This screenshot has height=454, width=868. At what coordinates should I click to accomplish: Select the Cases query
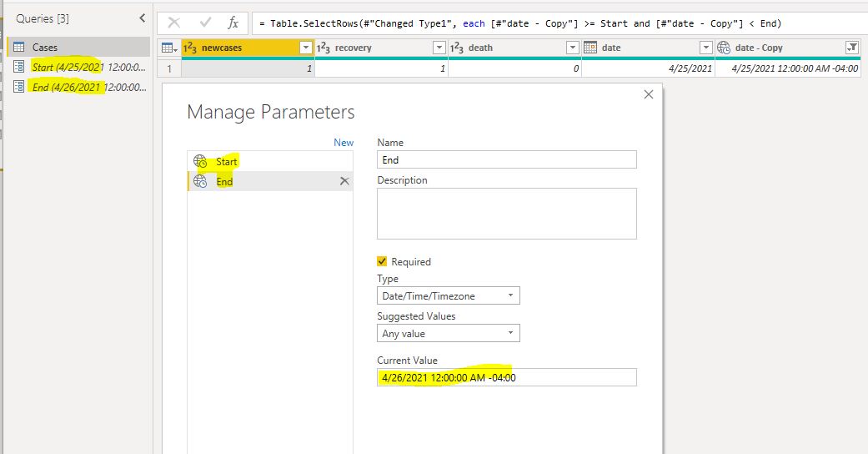pyautogui.click(x=78, y=47)
